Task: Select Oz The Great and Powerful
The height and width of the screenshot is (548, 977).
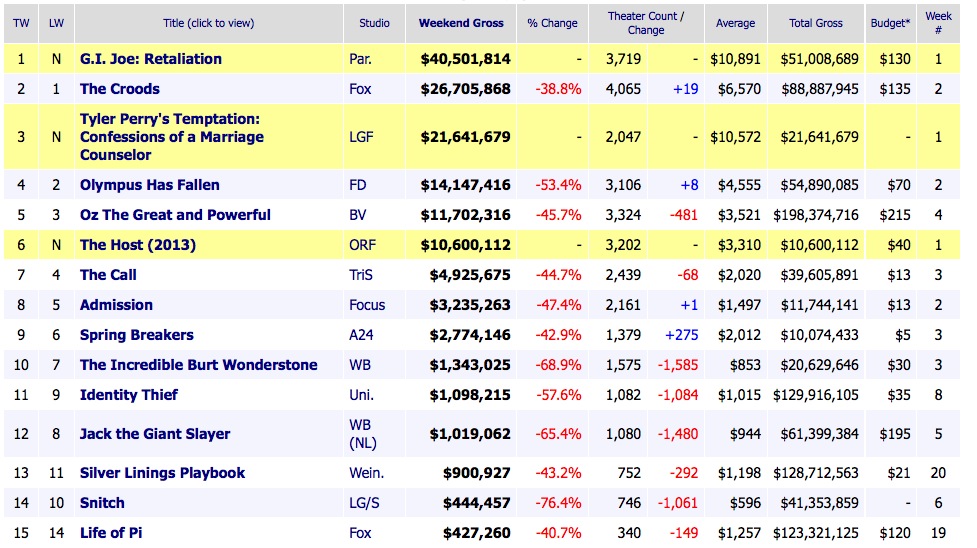Action: pyautogui.click(x=175, y=215)
